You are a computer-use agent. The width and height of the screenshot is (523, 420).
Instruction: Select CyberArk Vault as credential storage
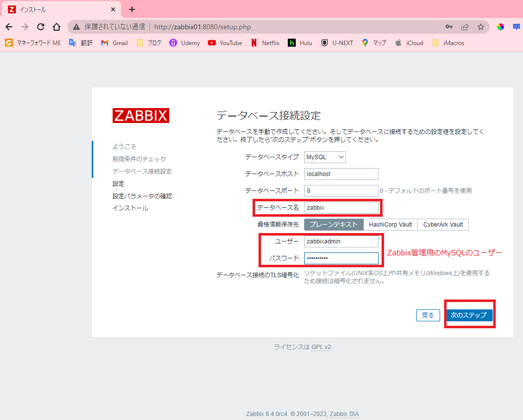(443, 224)
